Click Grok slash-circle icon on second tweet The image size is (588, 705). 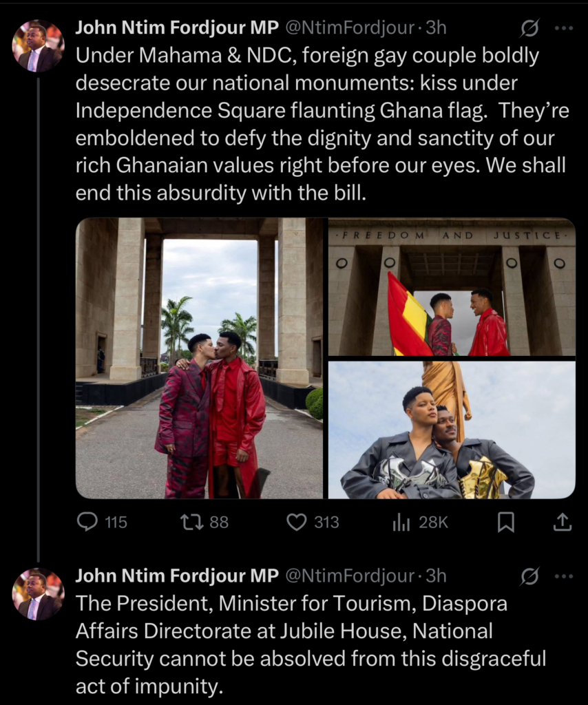point(529,576)
